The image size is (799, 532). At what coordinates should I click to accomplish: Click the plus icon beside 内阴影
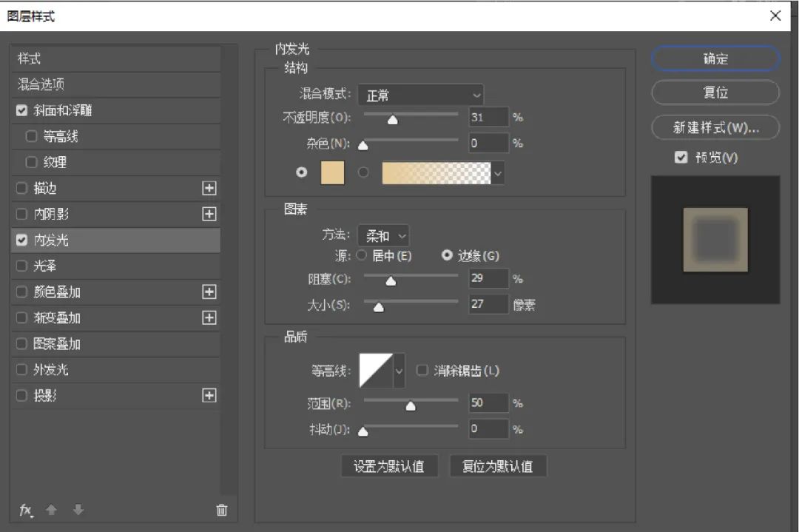click(x=209, y=215)
